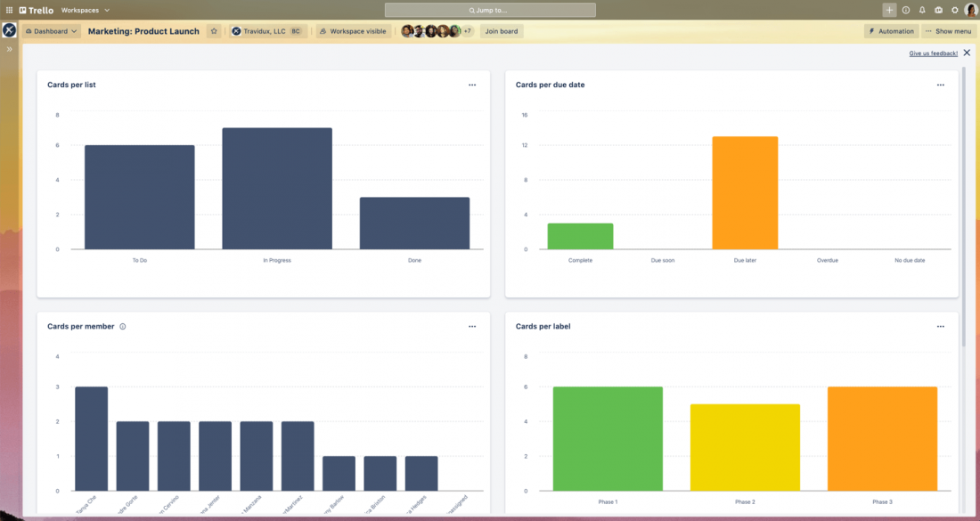Star the Marketing: Product Launch board

(214, 30)
